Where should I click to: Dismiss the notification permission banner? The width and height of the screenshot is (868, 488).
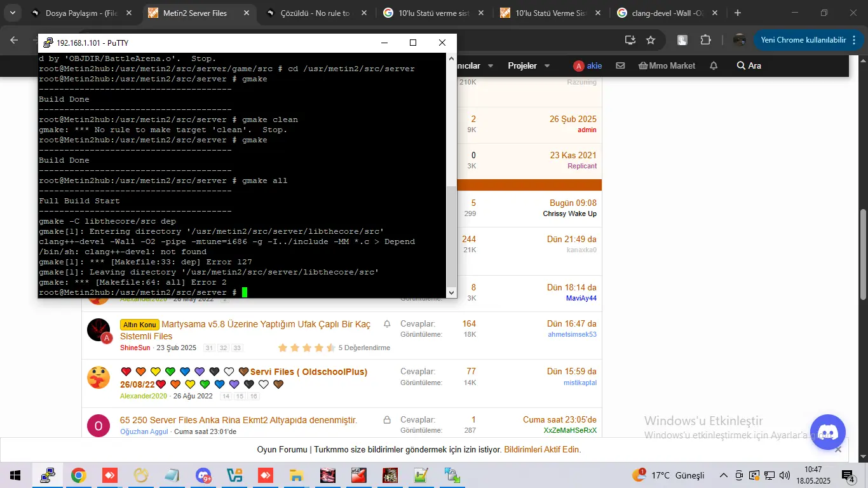pos(838,449)
